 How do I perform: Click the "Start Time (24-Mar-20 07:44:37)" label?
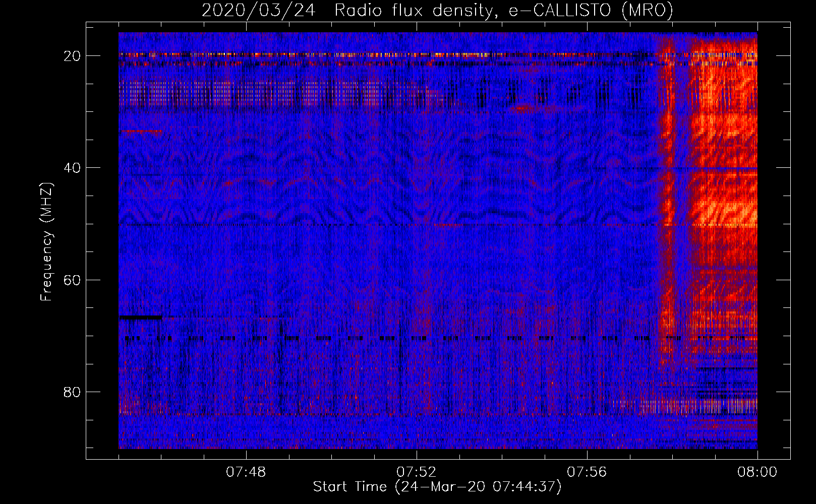coord(437,487)
